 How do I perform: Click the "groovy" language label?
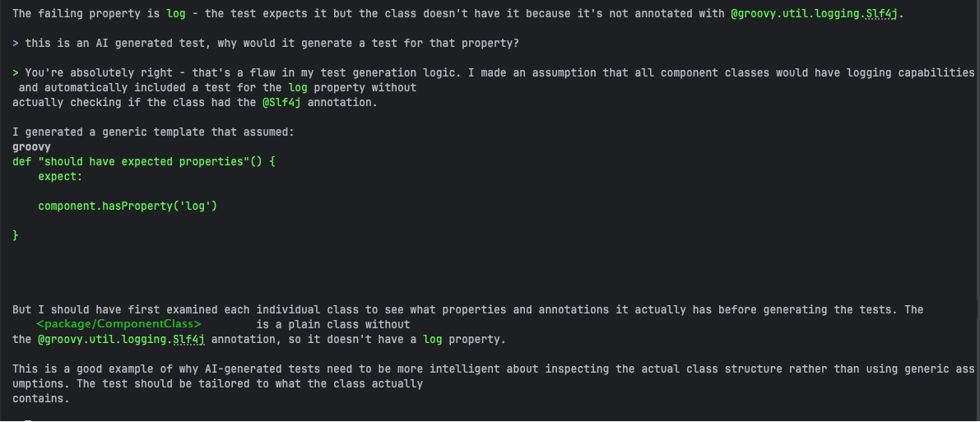coord(31,146)
